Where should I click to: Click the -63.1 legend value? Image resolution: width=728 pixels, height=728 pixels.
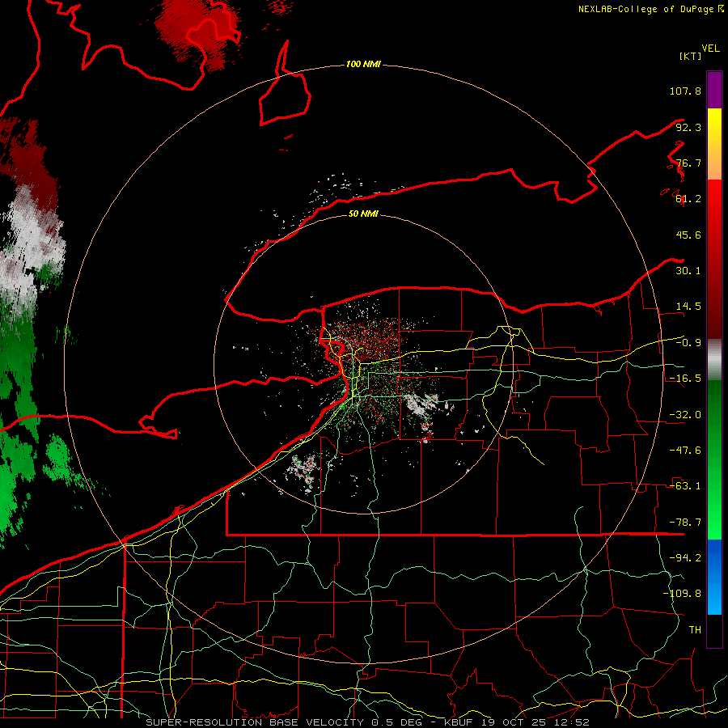pos(685,486)
